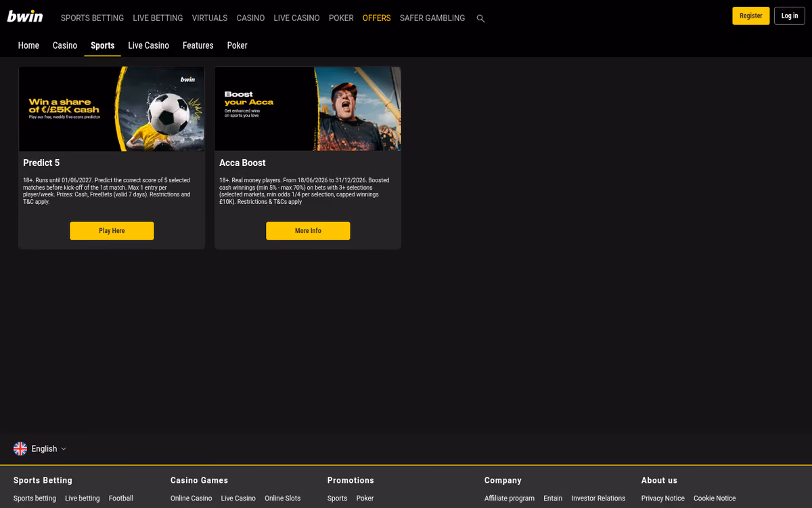Click the Predict 5 terms text
Image resolution: width=812 pixels, height=508 pixels.
pos(108,191)
